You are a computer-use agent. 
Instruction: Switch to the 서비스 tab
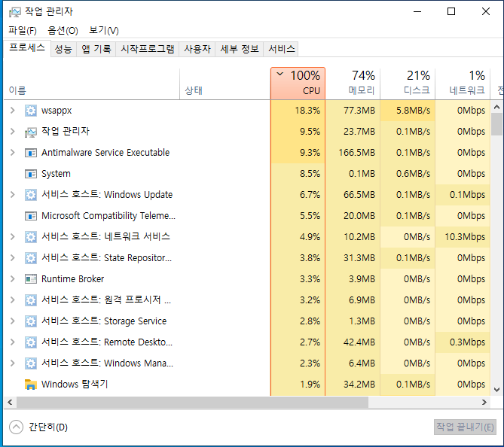pos(281,49)
